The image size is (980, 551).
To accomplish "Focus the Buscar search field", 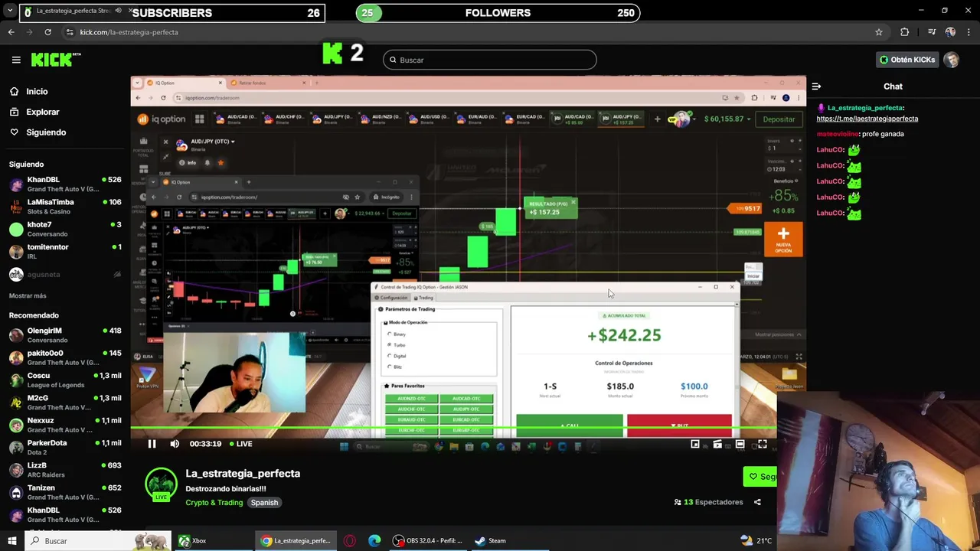I will coord(490,60).
